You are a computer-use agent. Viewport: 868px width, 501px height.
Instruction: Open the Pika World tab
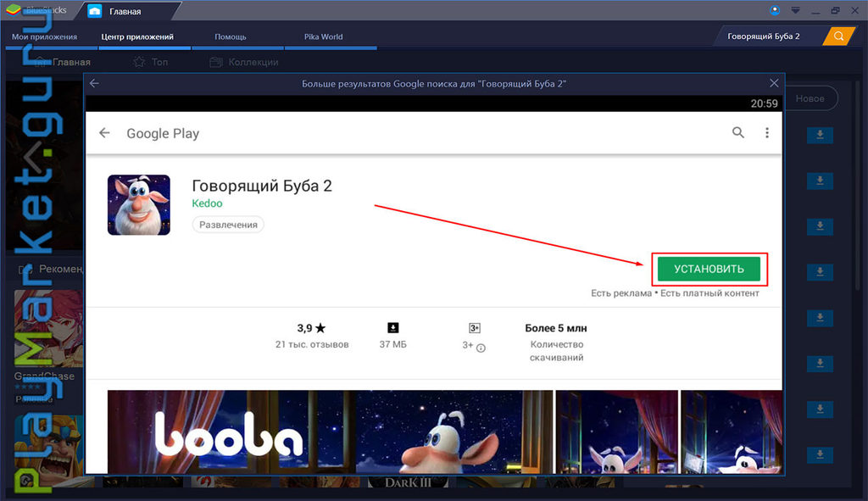click(323, 36)
